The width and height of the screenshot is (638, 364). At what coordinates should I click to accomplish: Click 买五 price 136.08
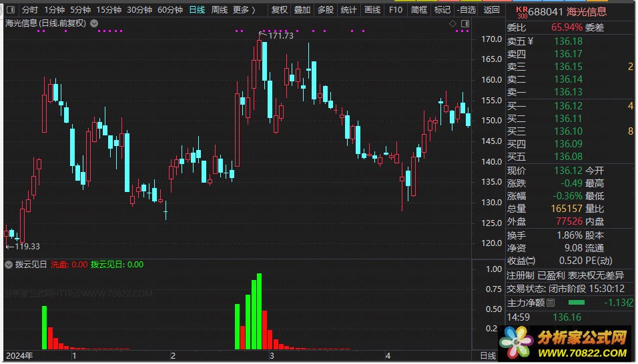tap(568, 157)
